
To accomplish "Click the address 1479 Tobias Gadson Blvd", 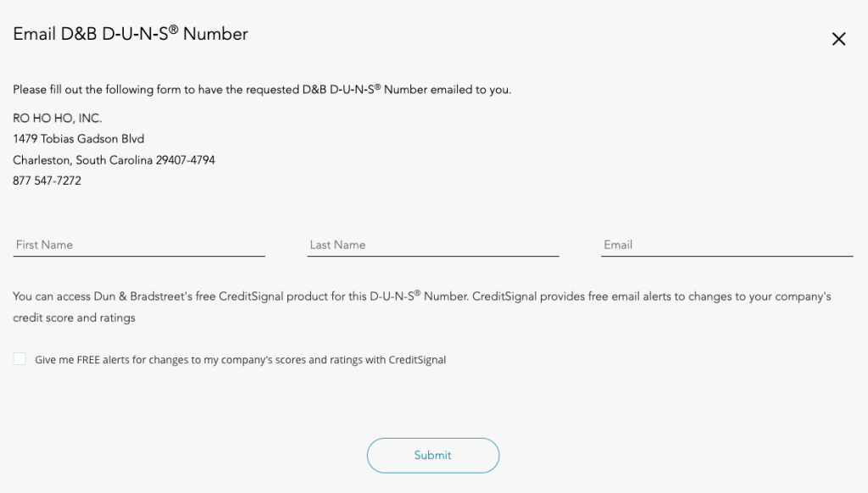I will pos(78,138).
